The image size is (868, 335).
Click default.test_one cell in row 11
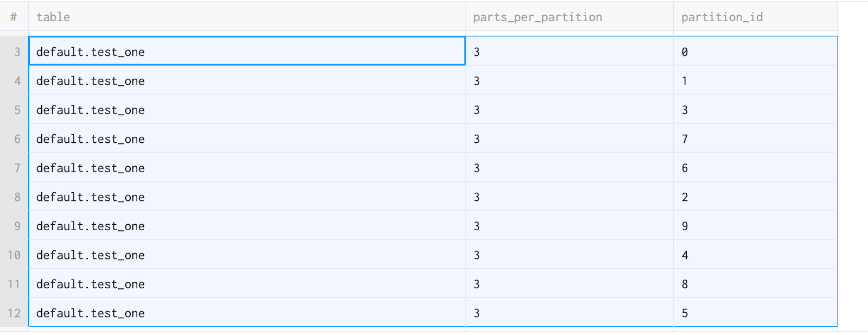247,285
